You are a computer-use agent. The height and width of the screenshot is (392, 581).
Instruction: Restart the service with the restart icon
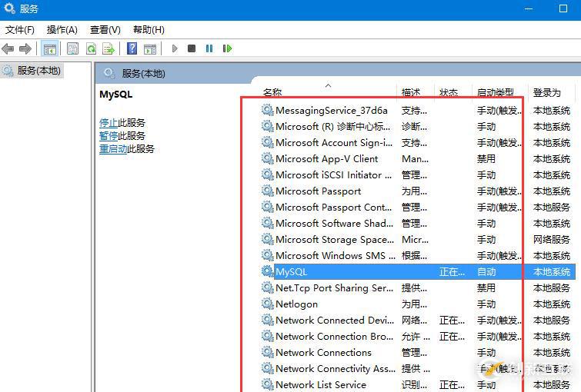[x=227, y=48]
